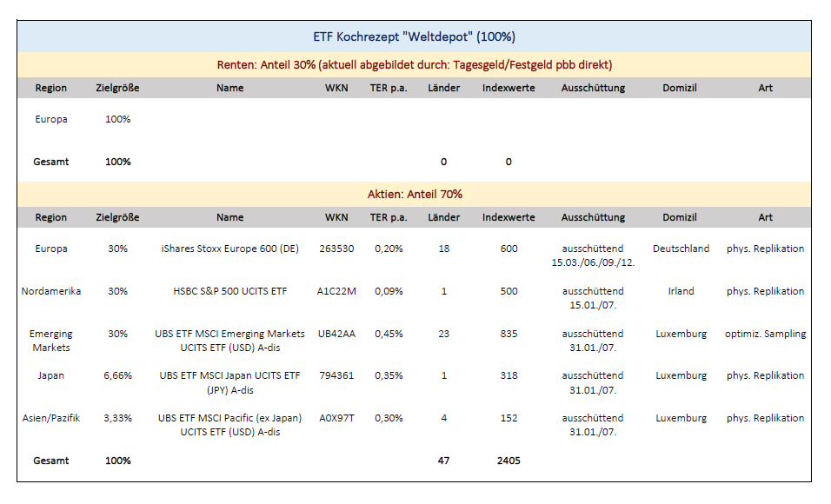The height and width of the screenshot is (504, 831).
Task: Select UBS ETF MSCI Pacific (ex Japan) name
Action: [x=230, y=425]
